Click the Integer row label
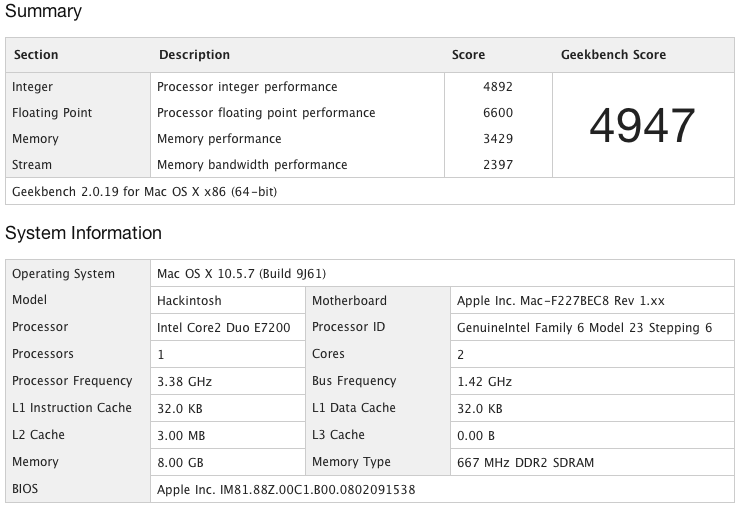 coord(32,87)
